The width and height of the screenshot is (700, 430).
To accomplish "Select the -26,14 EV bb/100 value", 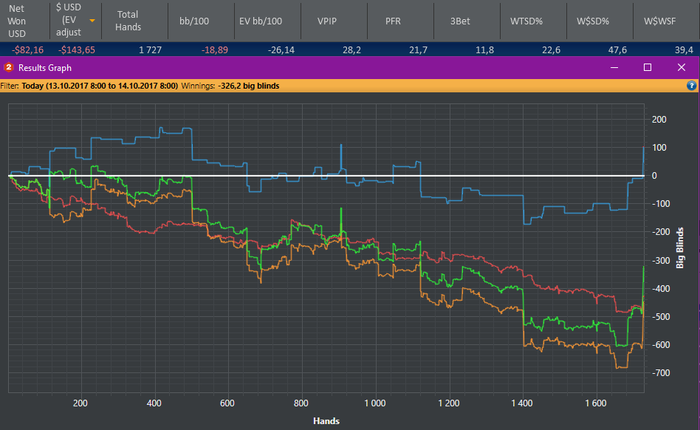I will pyautogui.click(x=281, y=50).
